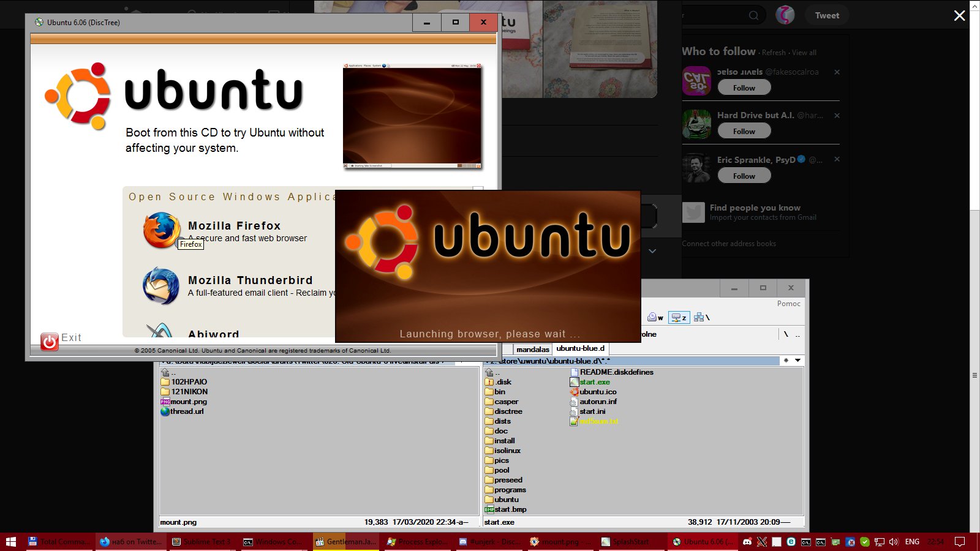Follow Hard Drive but A.I.
Viewport: 980px width, 551px height.
[x=744, y=132]
